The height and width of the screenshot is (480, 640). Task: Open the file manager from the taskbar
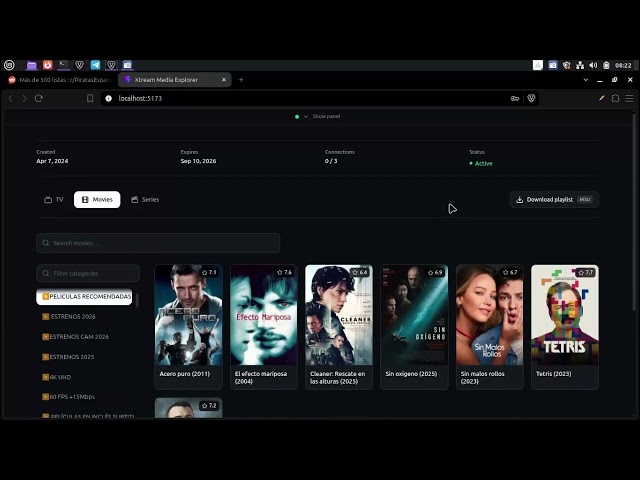coord(31,65)
